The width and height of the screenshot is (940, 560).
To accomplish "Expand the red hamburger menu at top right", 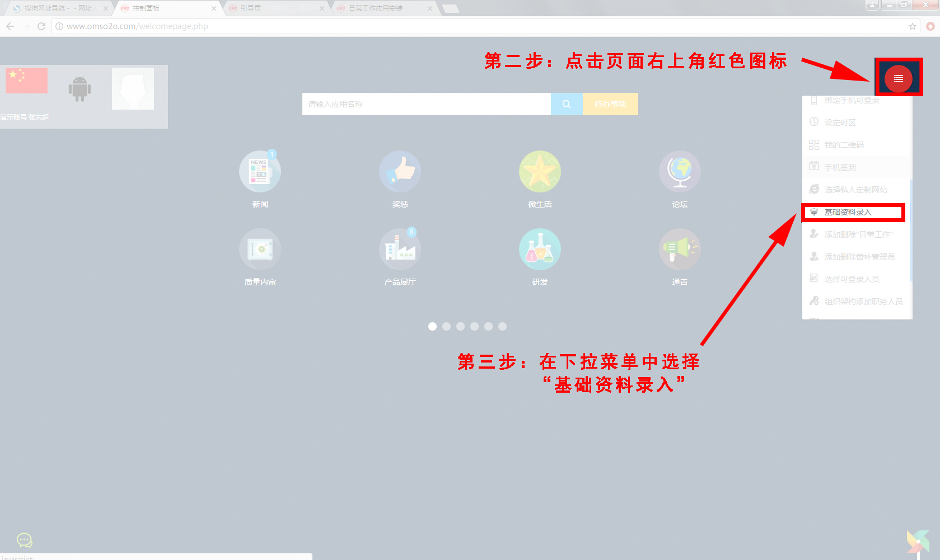I will pyautogui.click(x=898, y=78).
